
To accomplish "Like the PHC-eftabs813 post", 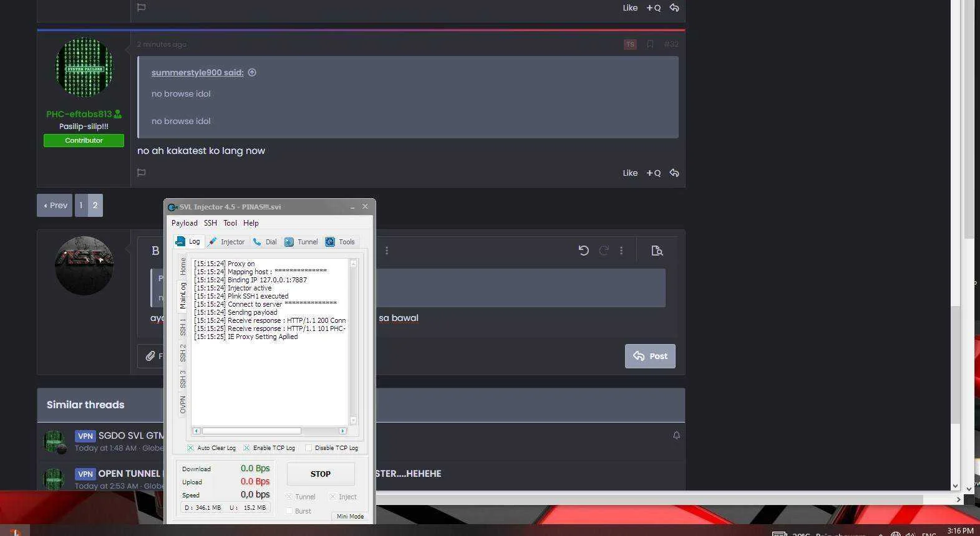I will coord(630,173).
